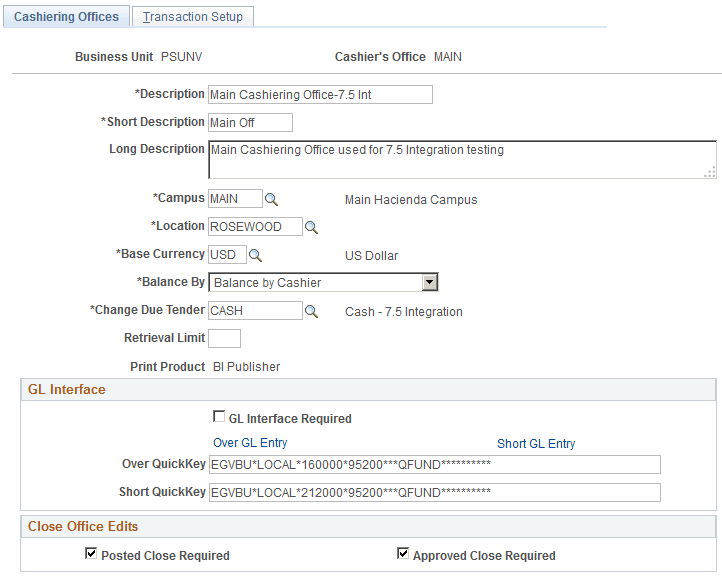Expand the Balance By dropdown
This screenshot has width=722, height=577.
430,283
